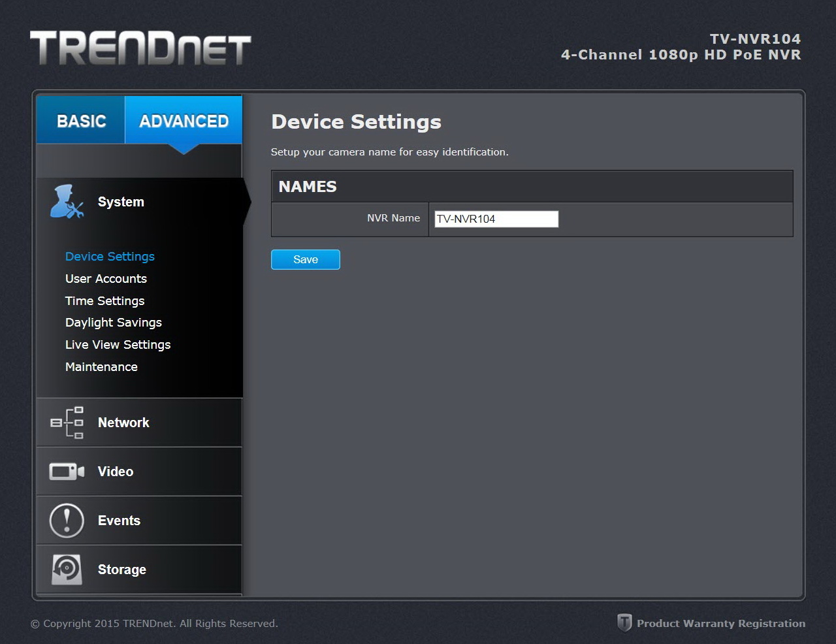Screen dimensions: 836x644
Task: Open Time Settings page
Action: (104, 301)
